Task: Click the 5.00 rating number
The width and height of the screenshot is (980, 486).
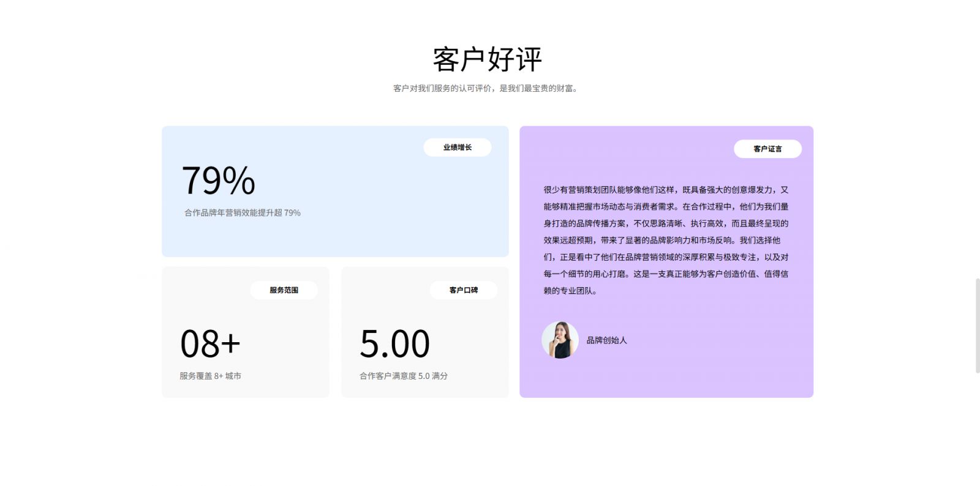Action: coord(394,343)
